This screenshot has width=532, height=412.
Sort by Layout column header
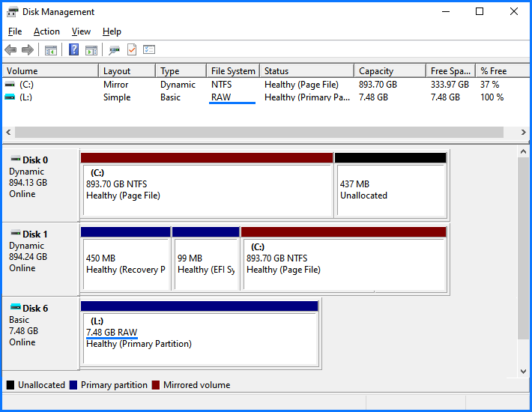127,71
